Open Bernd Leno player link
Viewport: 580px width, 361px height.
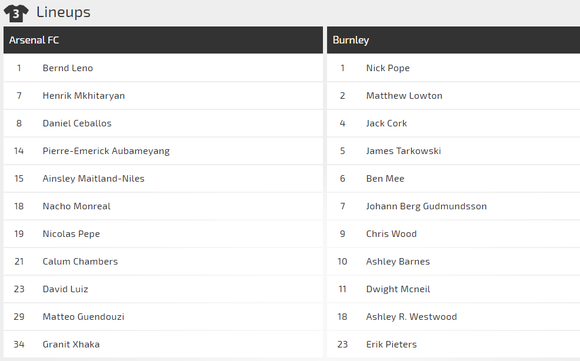[68, 68]
